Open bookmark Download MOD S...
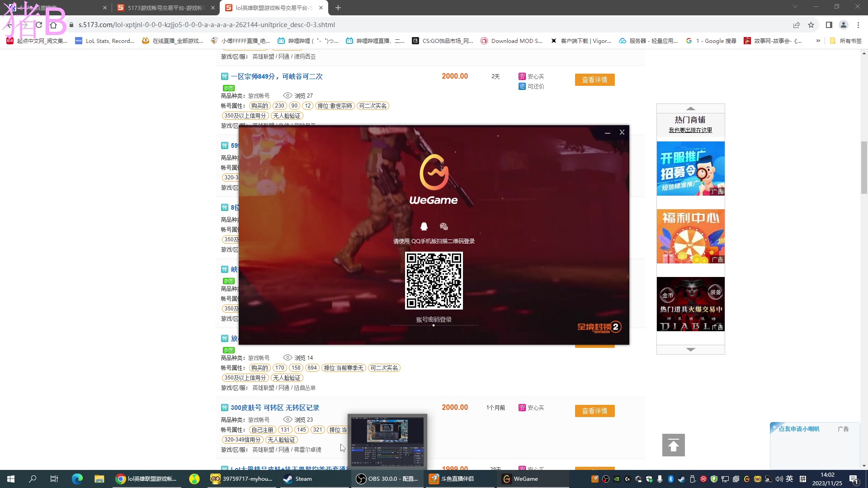The width and height of the screenshot is (868, 488). (512, 41)
